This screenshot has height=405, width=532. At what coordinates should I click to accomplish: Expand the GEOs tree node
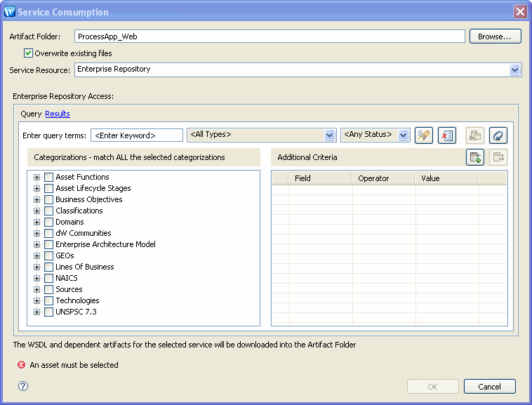(36, 255)
